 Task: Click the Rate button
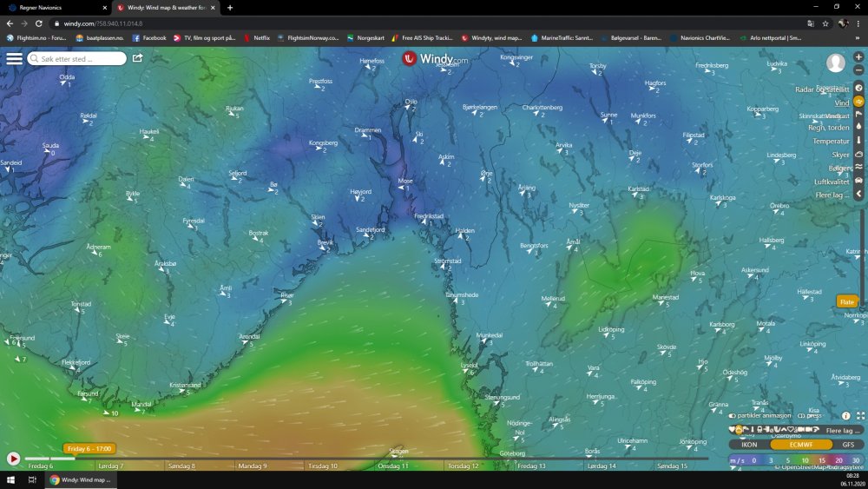coord(847,301)
